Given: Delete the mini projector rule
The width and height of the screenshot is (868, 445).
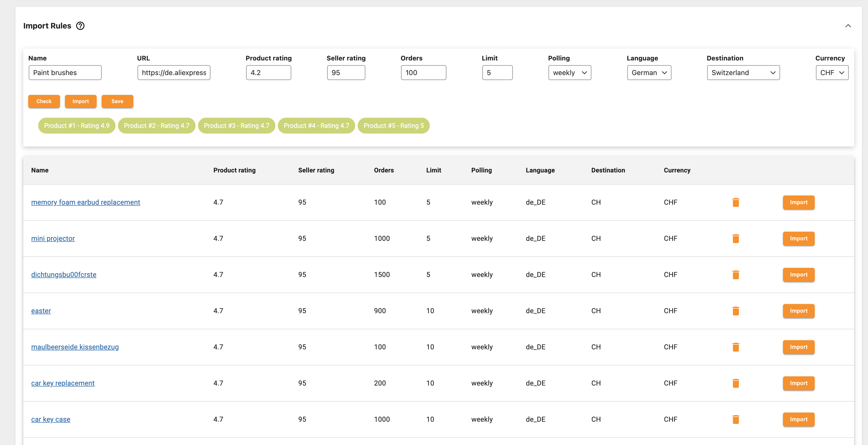Looking at the screenshot, I should [736, 239].
